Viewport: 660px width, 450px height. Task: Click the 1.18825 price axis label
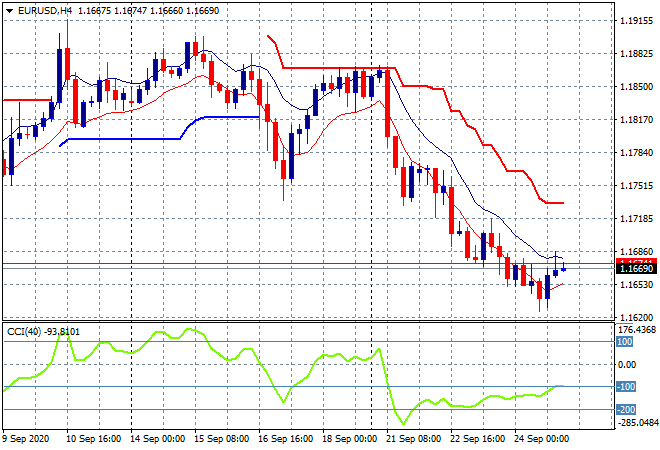coord(636,53)
